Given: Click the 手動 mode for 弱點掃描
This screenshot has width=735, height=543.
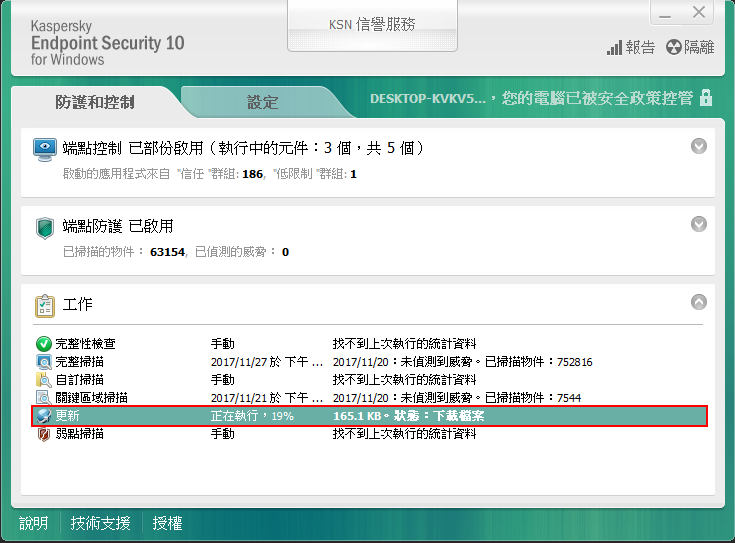Looking at the screenshot, I should coord(222,434).
